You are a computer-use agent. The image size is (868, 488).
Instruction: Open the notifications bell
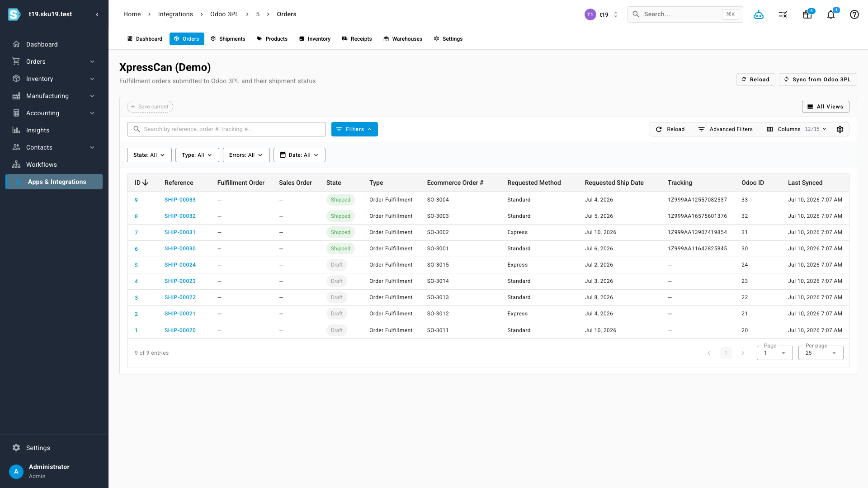pos(831,14)
